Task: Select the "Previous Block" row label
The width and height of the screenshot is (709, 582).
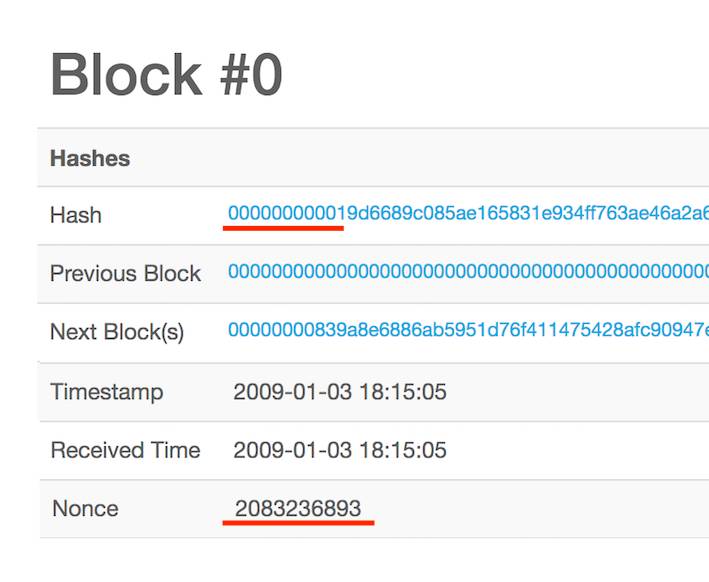Action: tap(125, 273)
